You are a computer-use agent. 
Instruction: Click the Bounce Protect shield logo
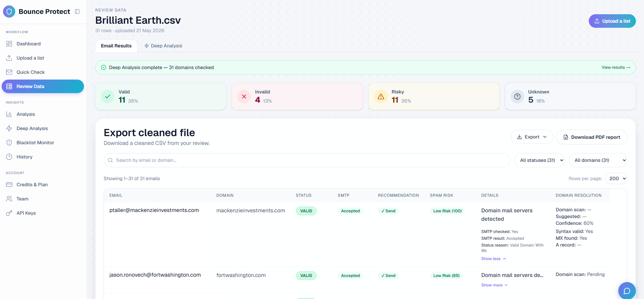tap(9, 12)
